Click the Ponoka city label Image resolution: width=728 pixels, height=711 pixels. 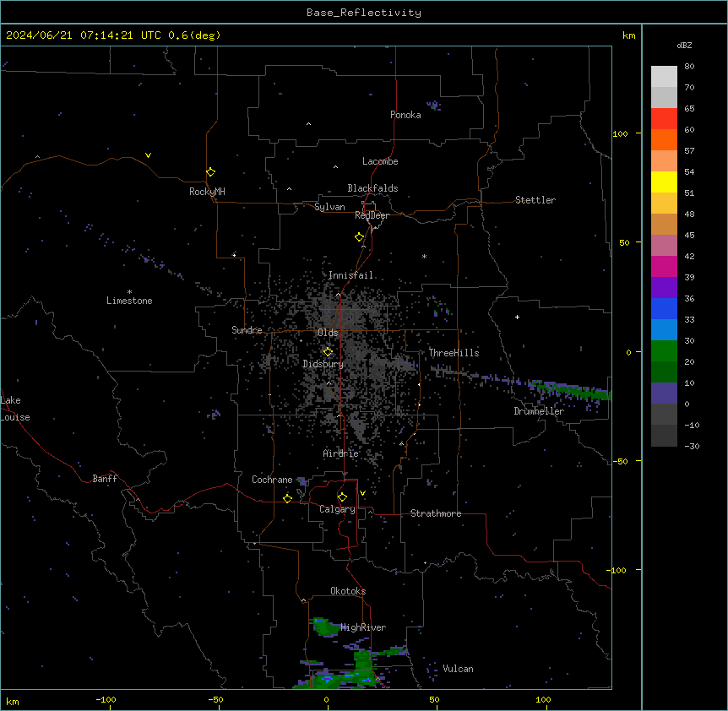click(405, 115)
